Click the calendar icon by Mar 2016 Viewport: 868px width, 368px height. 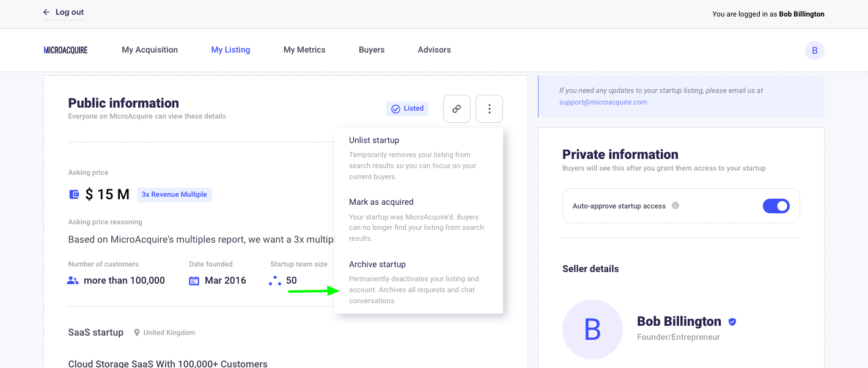(x=194, y=281)
